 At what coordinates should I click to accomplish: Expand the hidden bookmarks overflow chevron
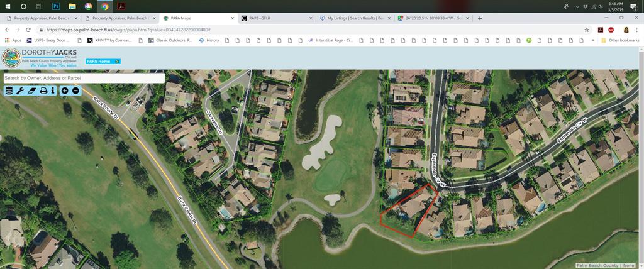pos(592,40)
